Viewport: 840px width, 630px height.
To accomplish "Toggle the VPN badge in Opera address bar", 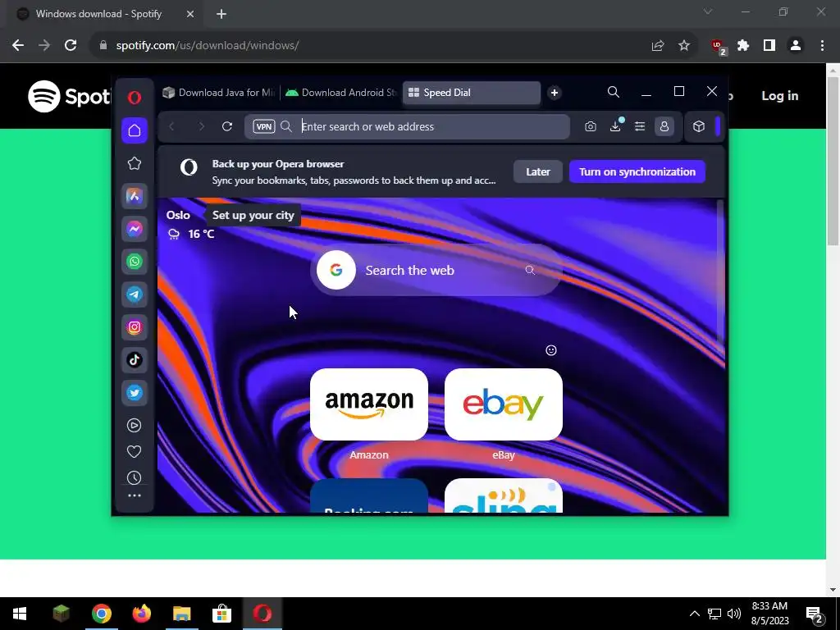I will [x=264, y=126].
